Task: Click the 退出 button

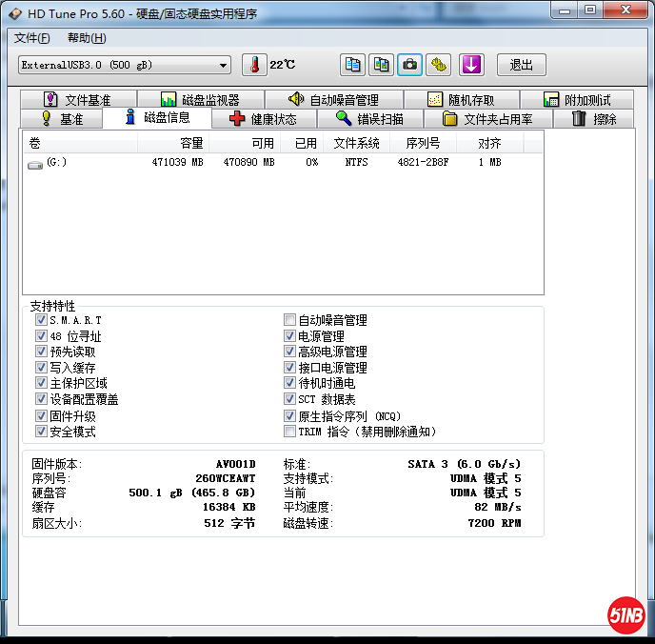Action: tap(522, 65)
